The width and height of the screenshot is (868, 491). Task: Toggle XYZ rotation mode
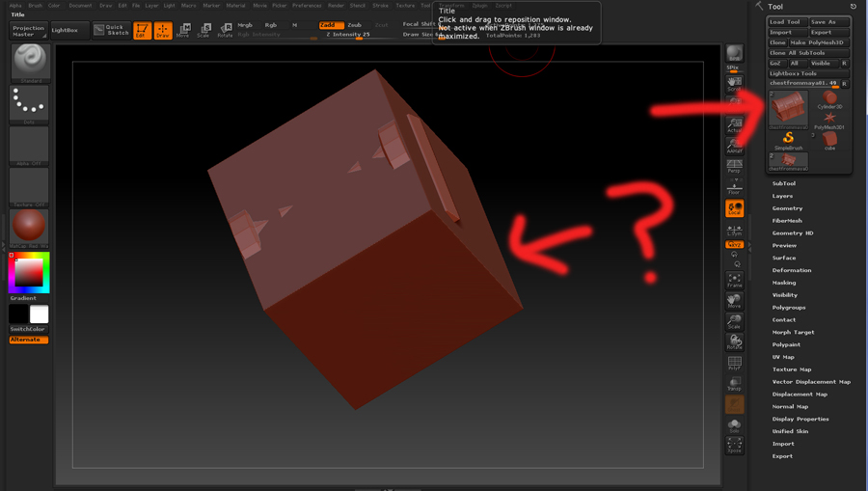[x=735, y=245]
